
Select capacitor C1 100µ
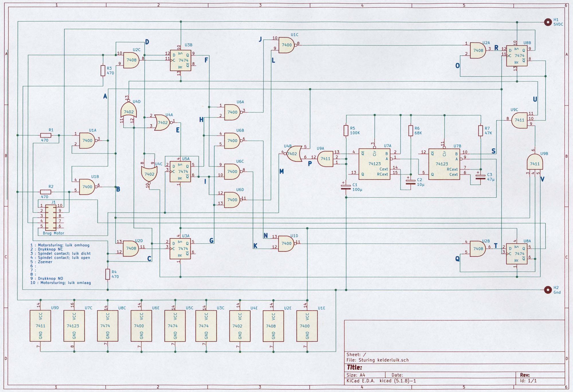click(346, 187)
